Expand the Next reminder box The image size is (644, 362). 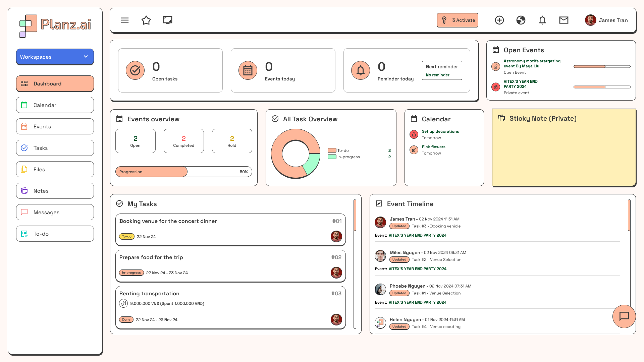442,70
